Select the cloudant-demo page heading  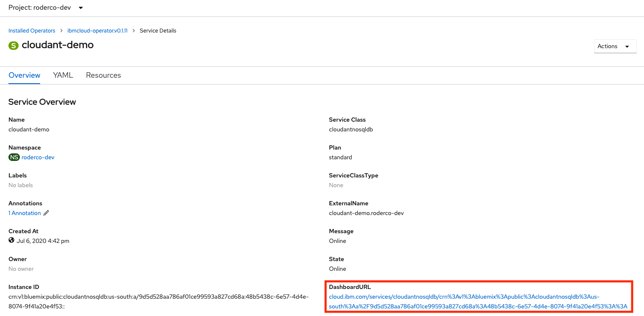click(58, 45)
